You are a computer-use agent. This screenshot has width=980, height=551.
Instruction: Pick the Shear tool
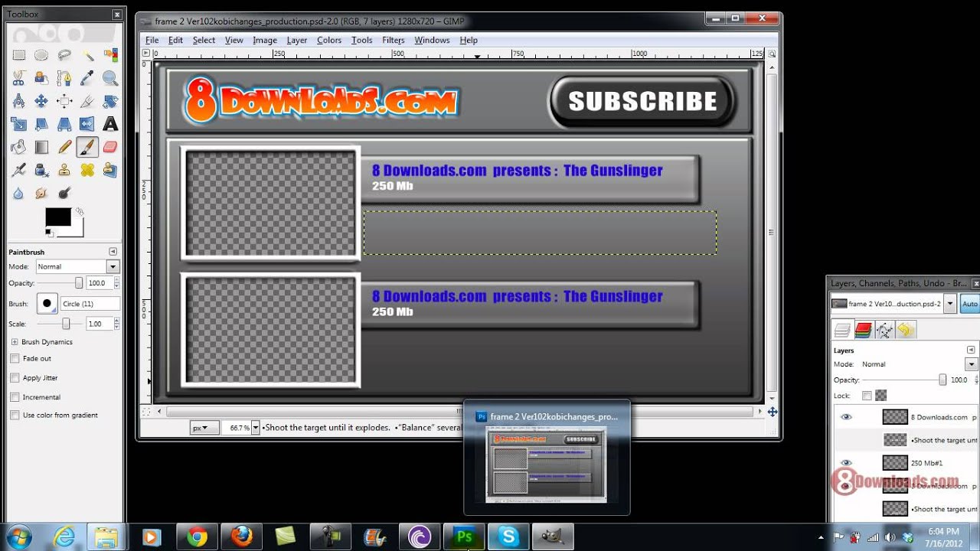41,124
